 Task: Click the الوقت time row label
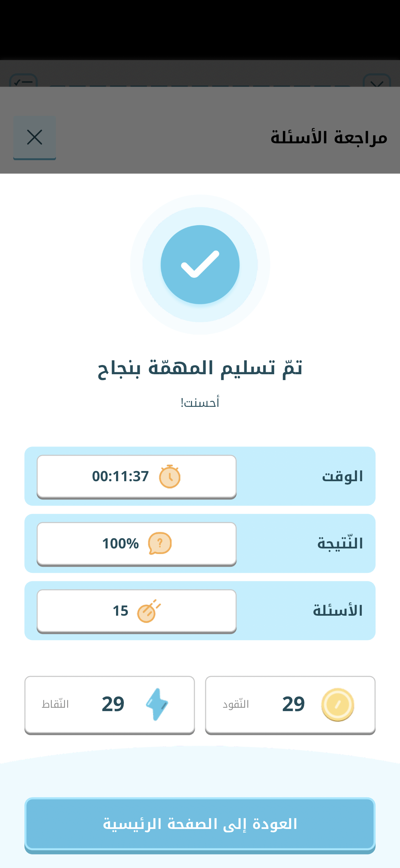pos(342,476)
